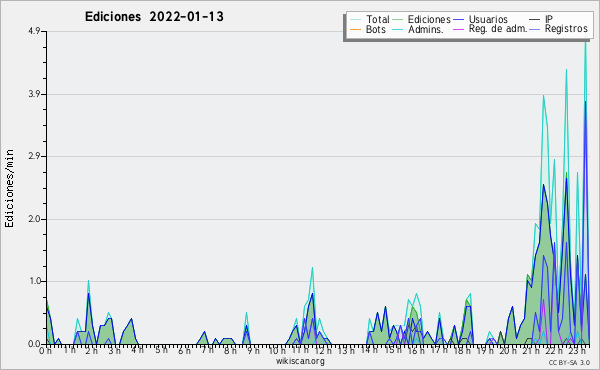
Task: Click the wikiscan.org caption below the chart
Action: point(300,361)
